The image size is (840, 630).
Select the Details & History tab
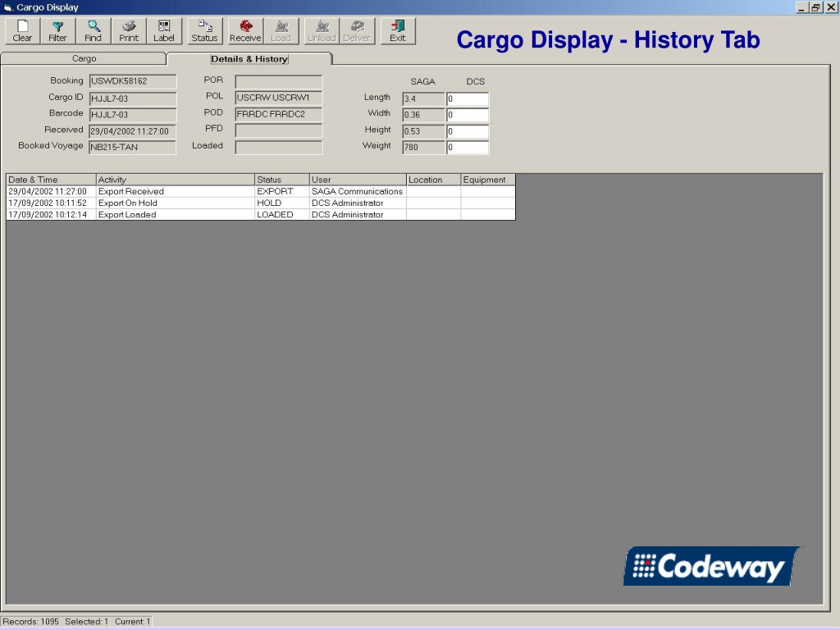pos(249,59)
